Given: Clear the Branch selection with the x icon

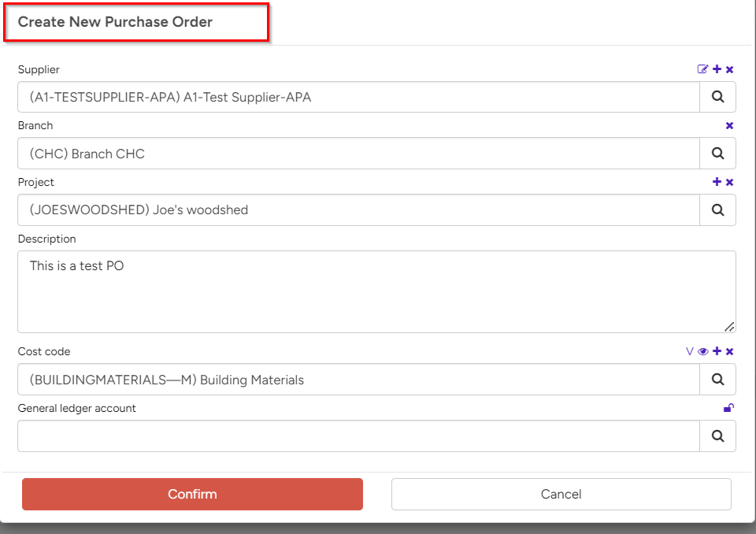Looking at the screenshot, I should 729,125.
